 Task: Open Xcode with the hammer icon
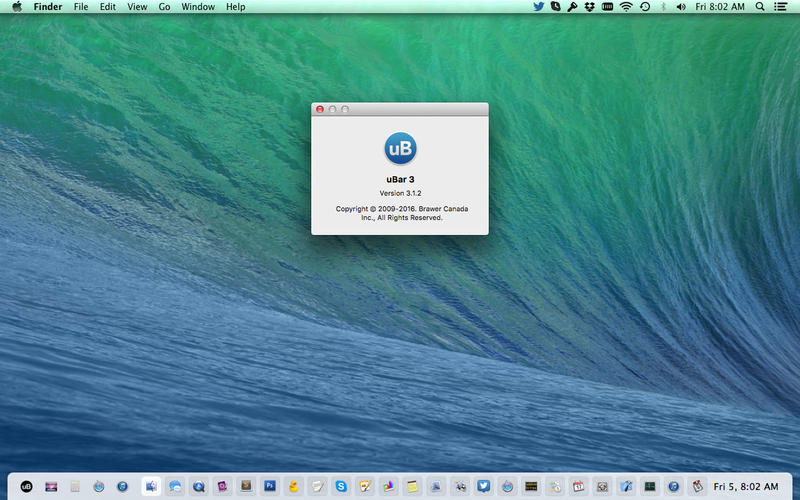[x=626, y=487]
